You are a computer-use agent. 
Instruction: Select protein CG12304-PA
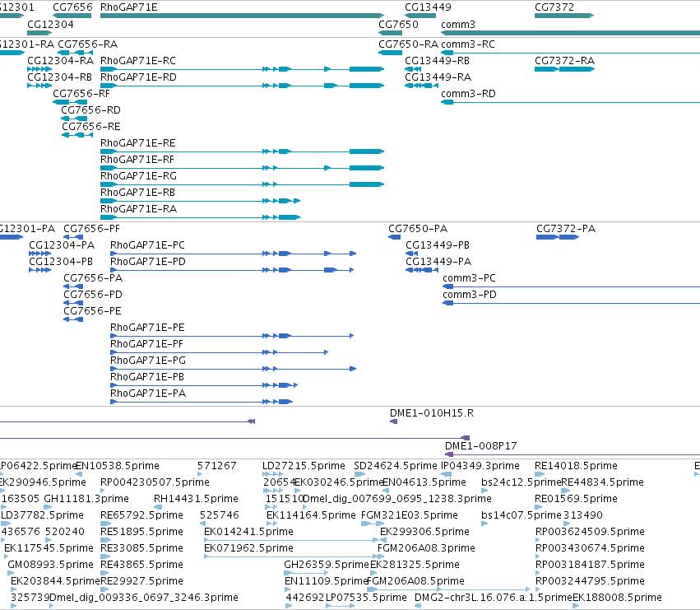(40, 254)
